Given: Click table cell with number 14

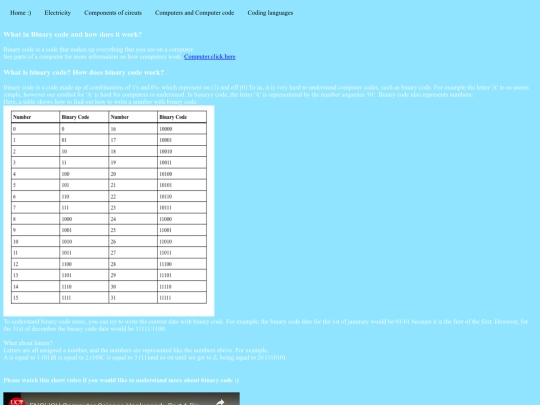Looking at the screenshot, I should point(35,287).
